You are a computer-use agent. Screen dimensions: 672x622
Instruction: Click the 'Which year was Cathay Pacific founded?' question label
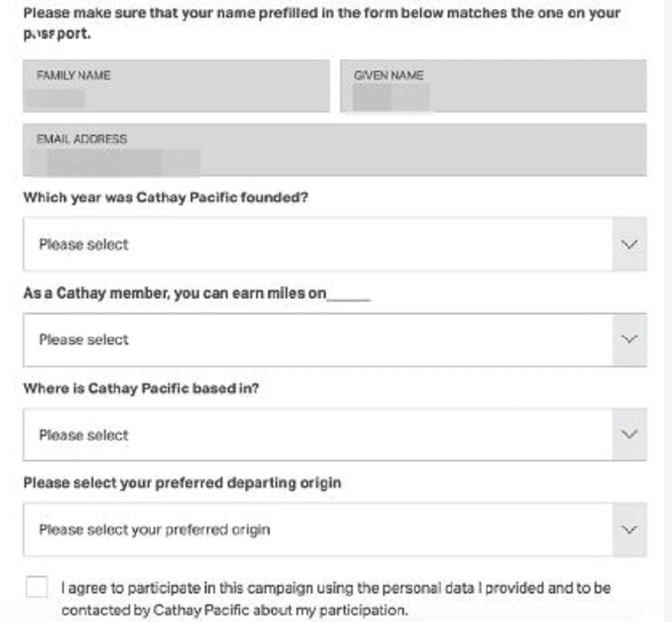[x=166, y=198]
